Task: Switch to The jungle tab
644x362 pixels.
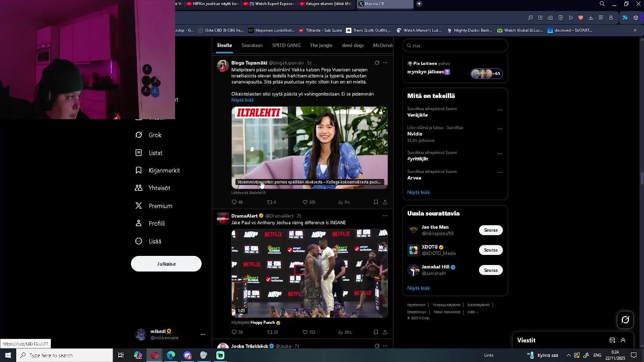Action: pyautogui.click(x=321, y=45)
